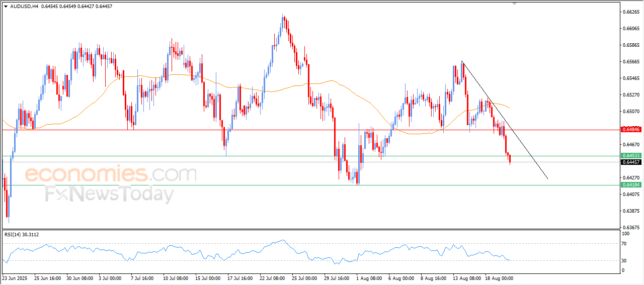Viewport: 644px width, 285px height.
Task: Click the 0.66265 price axis label
Action: click(631, 12)
